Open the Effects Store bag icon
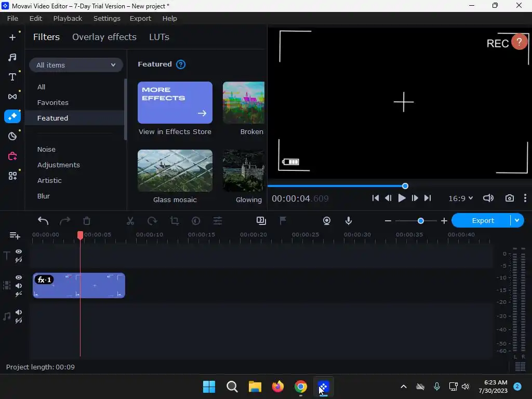The width and height of the screenshot is (532, 399). click(12, 156)
